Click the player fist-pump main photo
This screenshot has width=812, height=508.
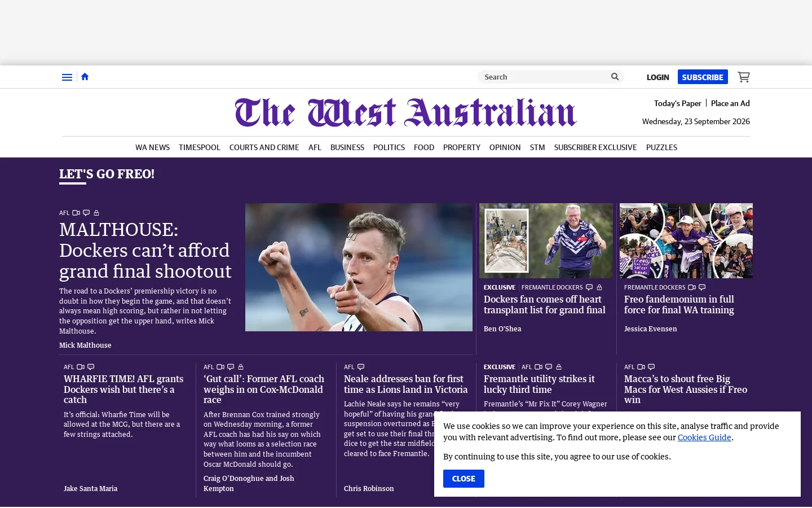point(359,267)
